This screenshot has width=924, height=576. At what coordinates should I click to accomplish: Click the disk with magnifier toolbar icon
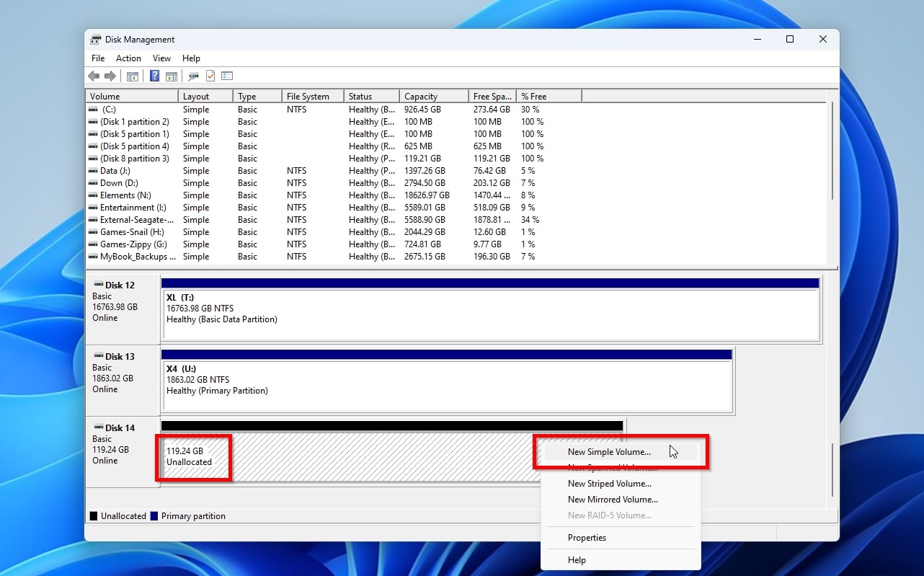coord(194,76)
